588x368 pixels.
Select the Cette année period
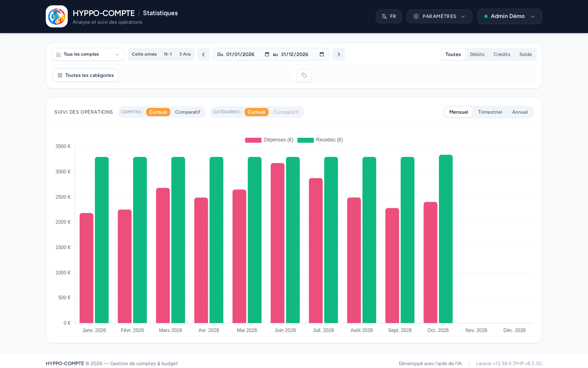(x=144, y=54)
